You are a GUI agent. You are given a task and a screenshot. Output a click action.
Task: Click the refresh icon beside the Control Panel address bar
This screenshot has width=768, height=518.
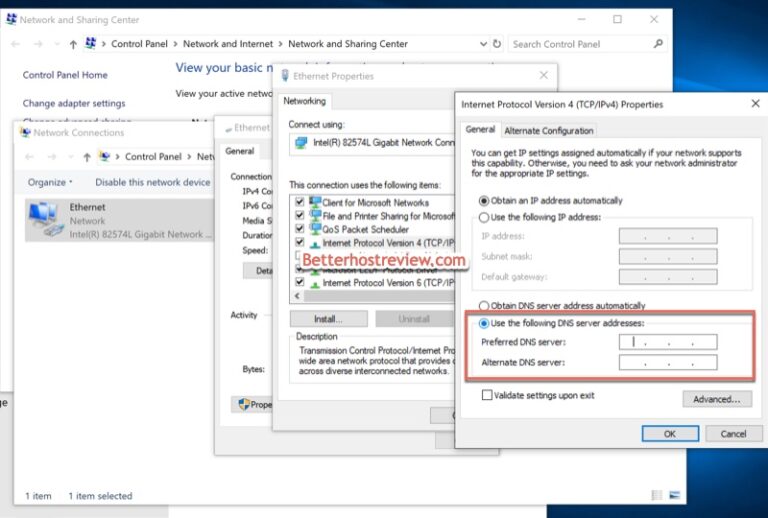pyautogui.click(x=496, y=44)
